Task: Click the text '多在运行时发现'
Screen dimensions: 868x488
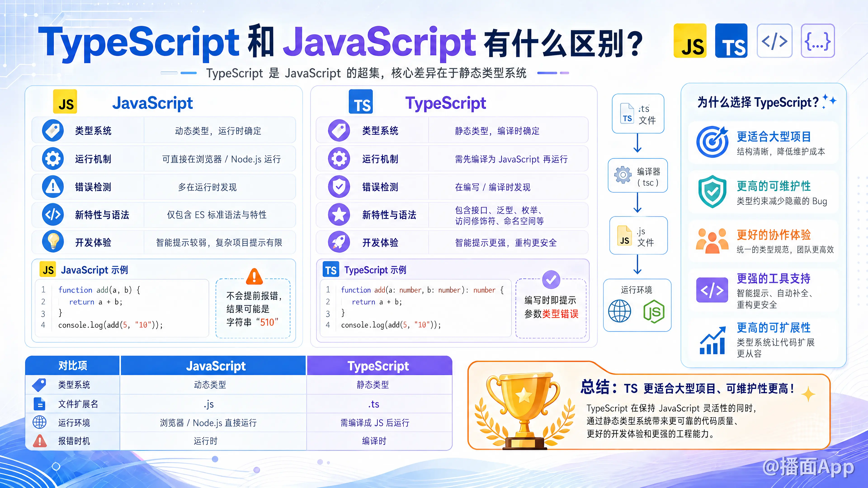Action: (207, 187)
